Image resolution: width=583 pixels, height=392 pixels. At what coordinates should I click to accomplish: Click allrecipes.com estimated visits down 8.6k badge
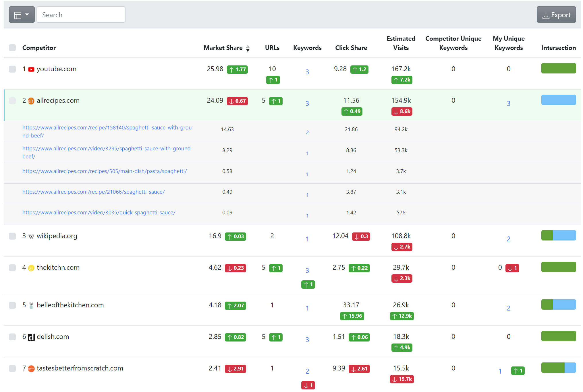point(402,111)
